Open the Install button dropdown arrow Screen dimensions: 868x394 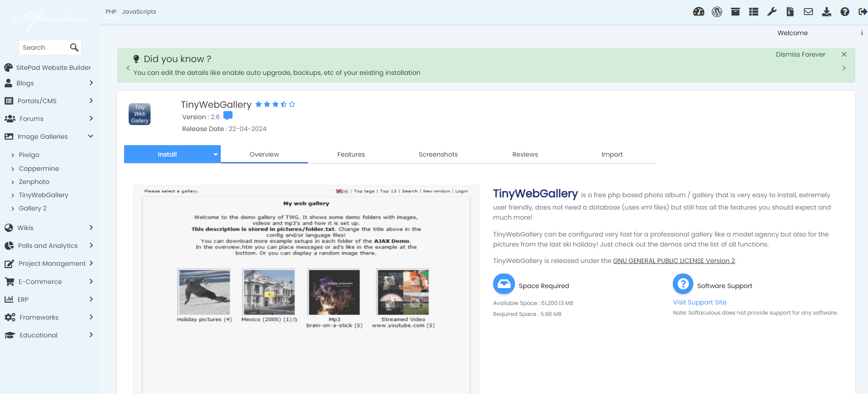(x=215, y=154)
